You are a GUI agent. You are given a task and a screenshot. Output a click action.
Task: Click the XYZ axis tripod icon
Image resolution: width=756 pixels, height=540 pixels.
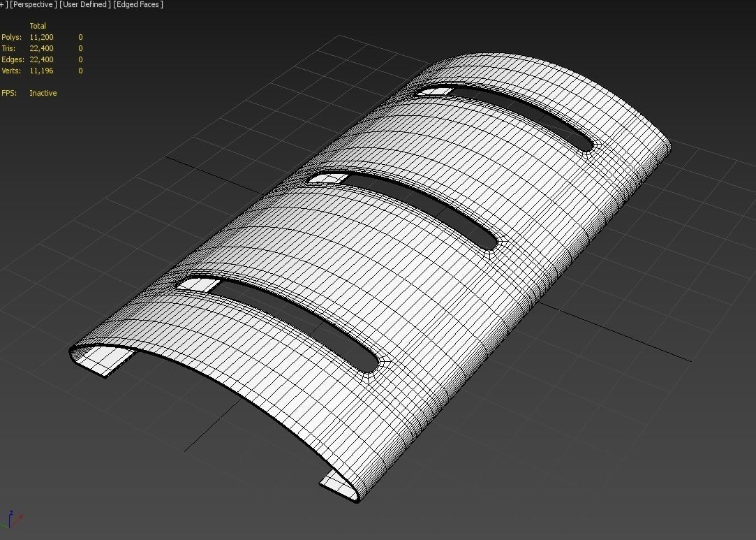[12, 520]
